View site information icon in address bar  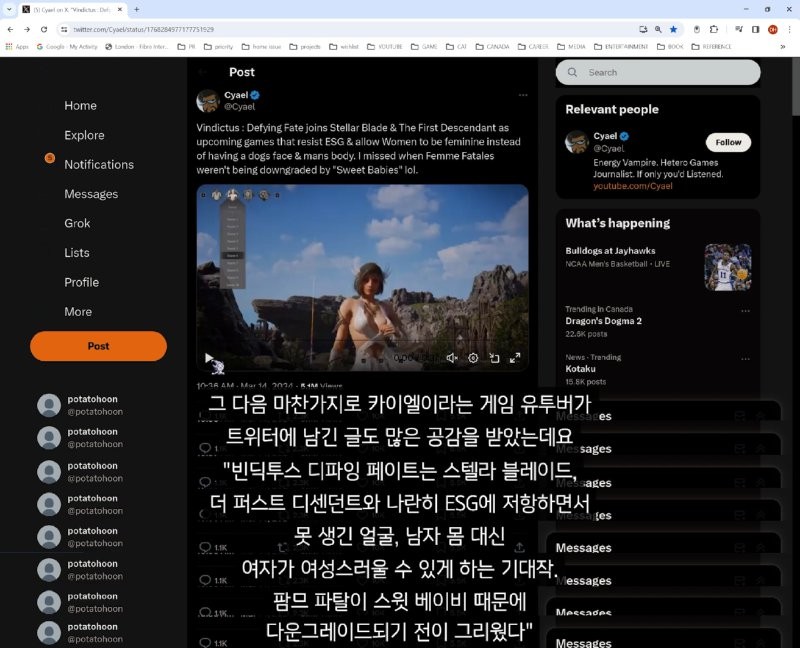pos(64,30)
